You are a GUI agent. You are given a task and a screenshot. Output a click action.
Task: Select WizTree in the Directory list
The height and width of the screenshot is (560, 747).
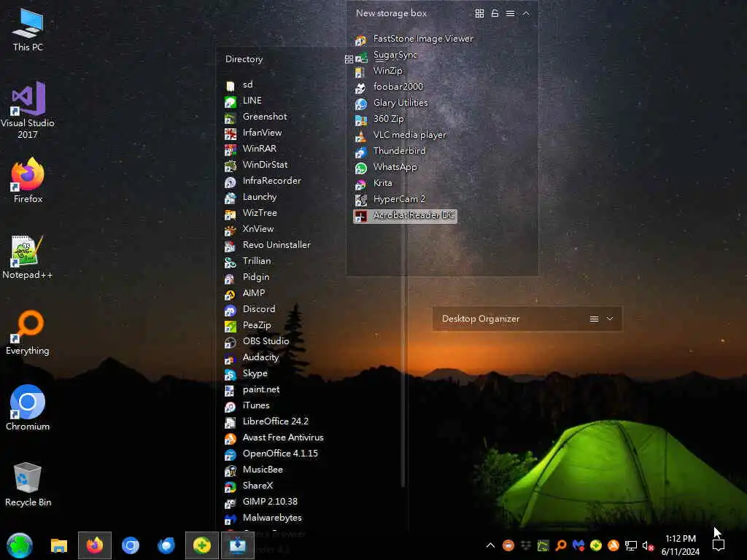tap(251, 214)
